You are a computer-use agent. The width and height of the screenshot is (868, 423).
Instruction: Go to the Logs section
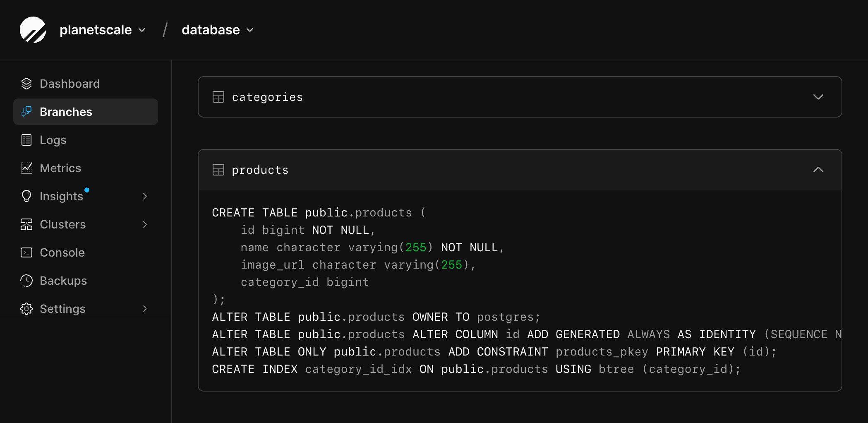86,140
